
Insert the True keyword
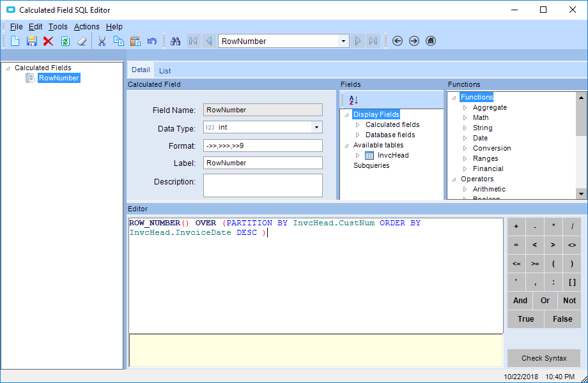pyautogui.click(x=526, y=319)
